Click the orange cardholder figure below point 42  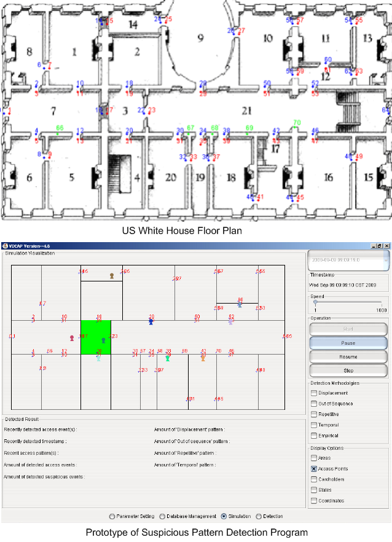pos(203,358)
